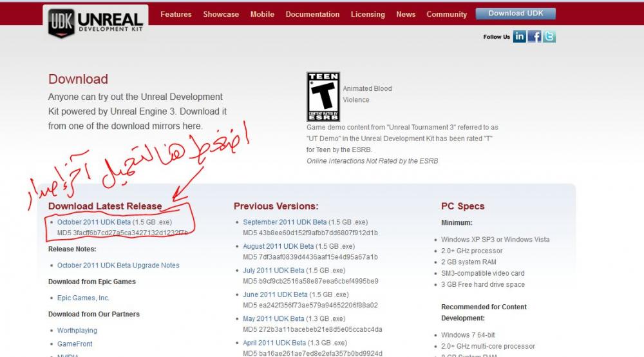Click the Download from Our Partners label
The height and width of the screenshot is (357, 644).
coord(93,314)
